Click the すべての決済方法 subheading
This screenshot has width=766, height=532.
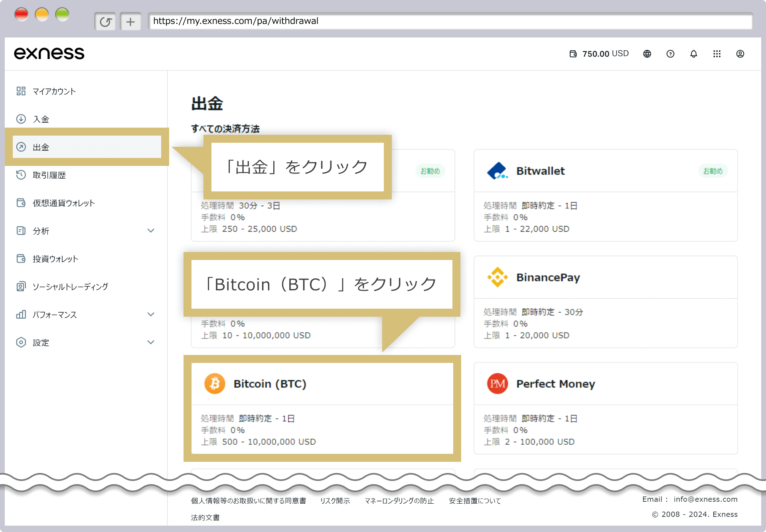point(225,129)
